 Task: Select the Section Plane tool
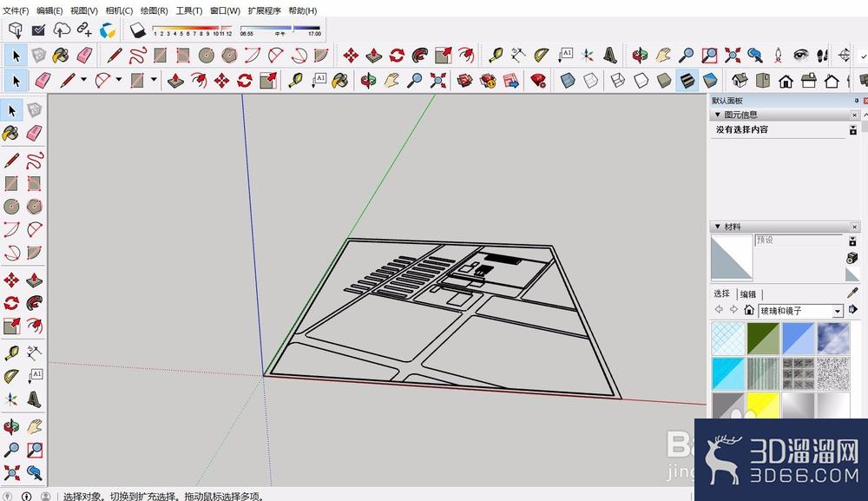tap(845, 55)
